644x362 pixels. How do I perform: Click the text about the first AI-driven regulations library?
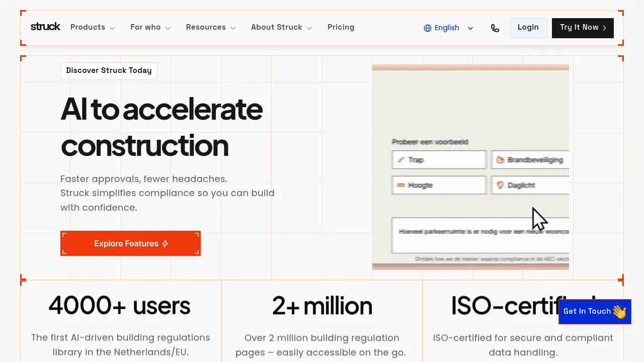pos(121,345)
